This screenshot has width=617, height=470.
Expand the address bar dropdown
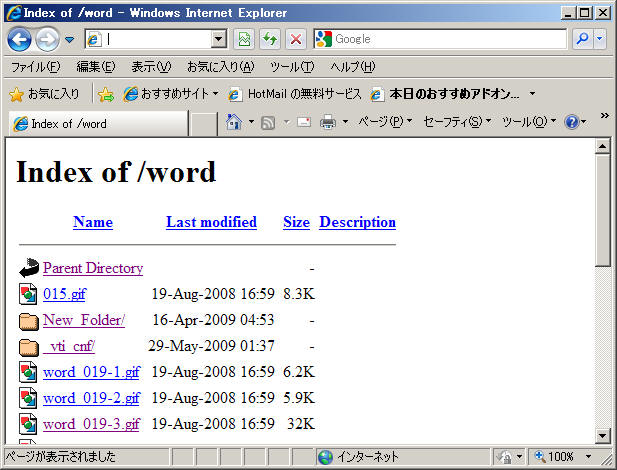[x=220, y=39]
